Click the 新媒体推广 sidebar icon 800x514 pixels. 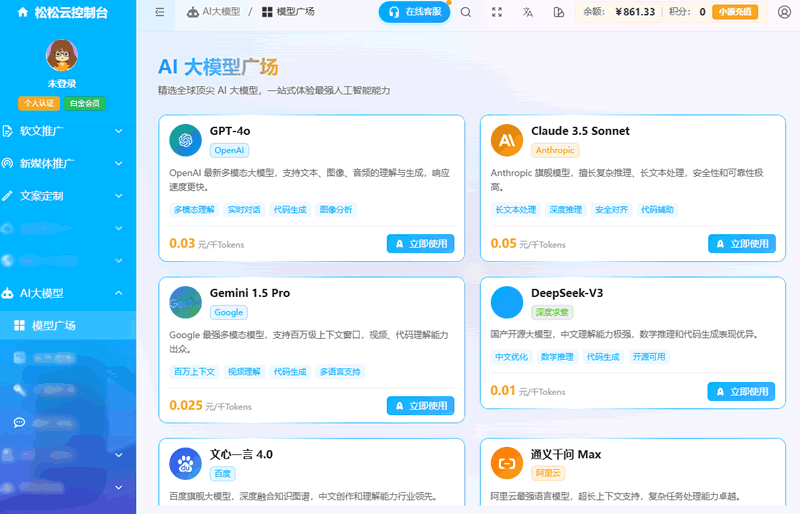(x=7, y=163)
